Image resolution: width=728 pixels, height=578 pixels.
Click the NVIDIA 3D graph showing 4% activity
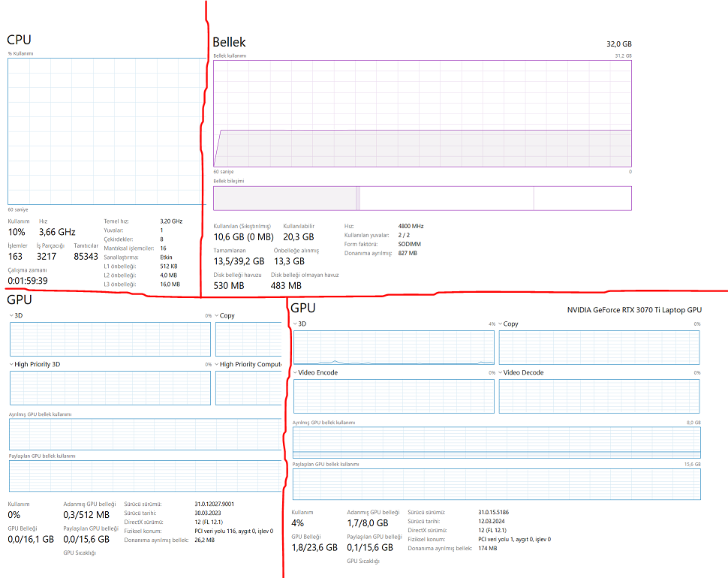(394, 348)
